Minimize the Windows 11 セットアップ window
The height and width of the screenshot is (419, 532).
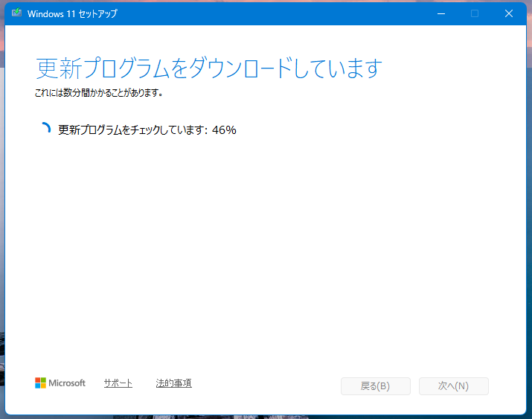click(440, 13)
